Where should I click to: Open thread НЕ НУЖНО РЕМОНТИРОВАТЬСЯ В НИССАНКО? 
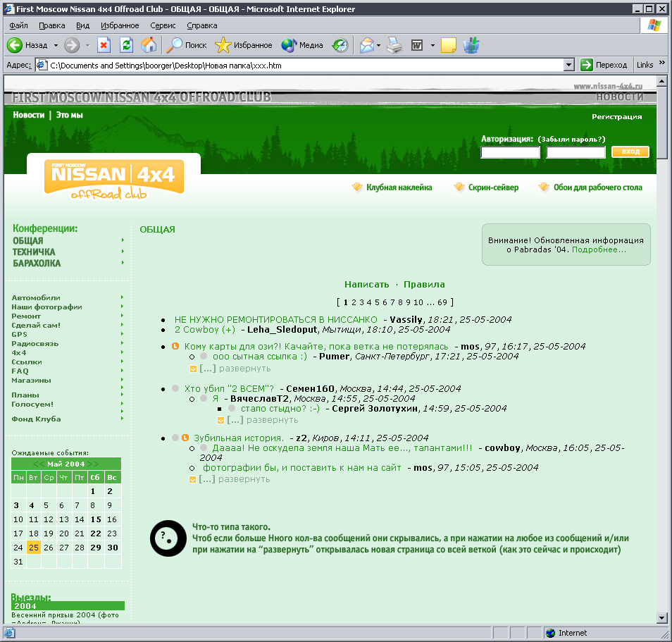(276, 319)
